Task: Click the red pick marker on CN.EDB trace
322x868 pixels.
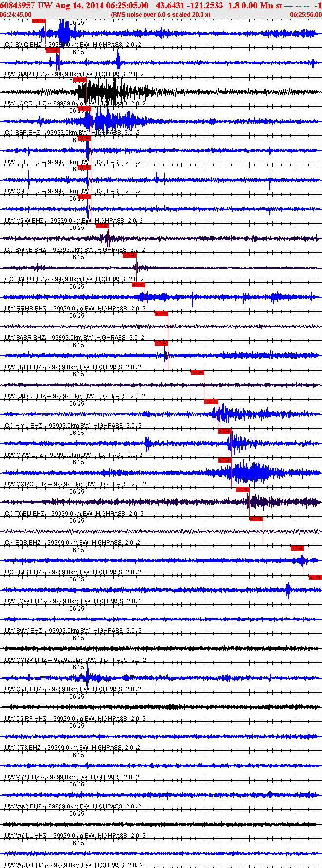Action: (256, 519)
